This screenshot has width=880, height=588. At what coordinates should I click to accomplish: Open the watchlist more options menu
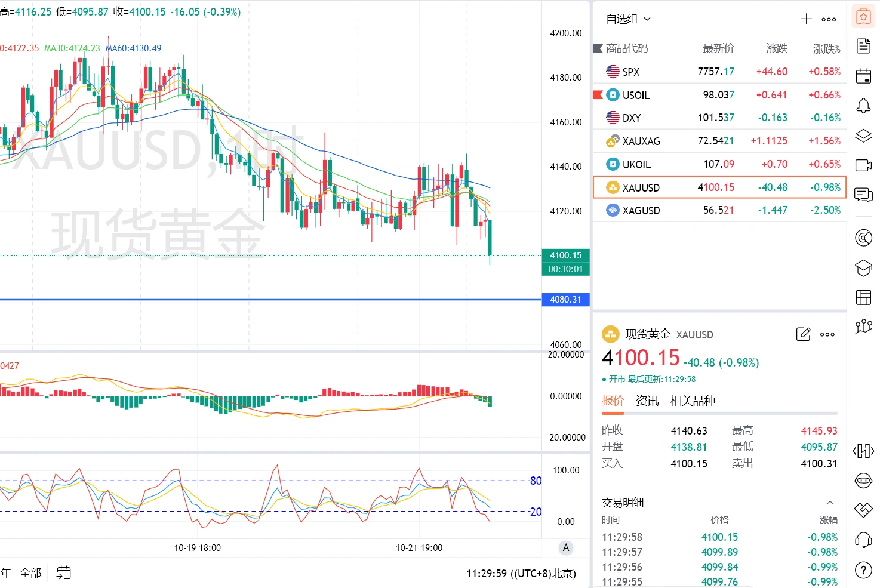tap(829, 19)
